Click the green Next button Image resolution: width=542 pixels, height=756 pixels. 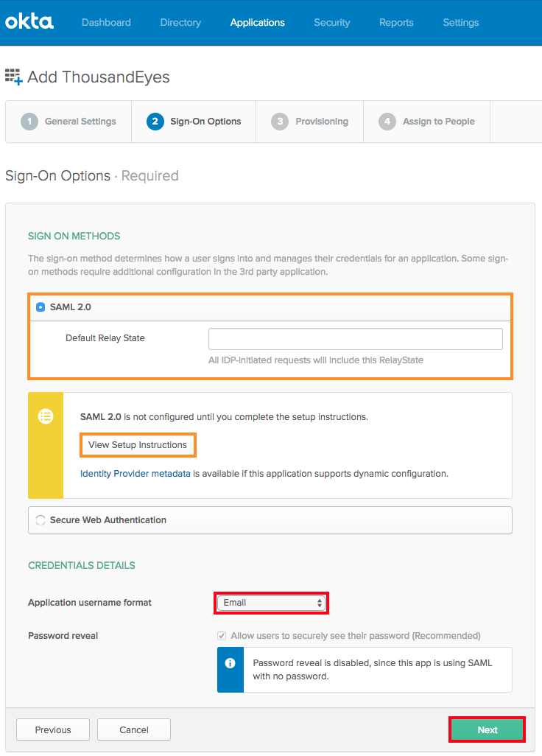pyautogui.click(x=487, y=730)
